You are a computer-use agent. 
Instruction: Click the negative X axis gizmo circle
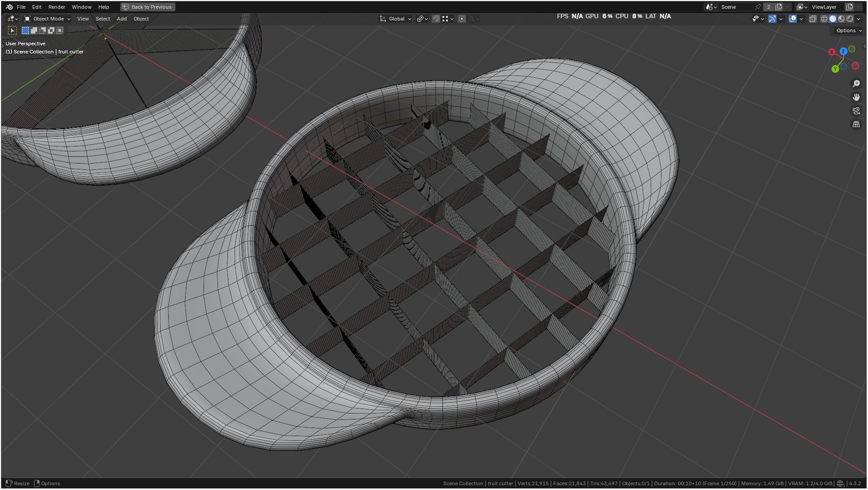pos(855,66)
